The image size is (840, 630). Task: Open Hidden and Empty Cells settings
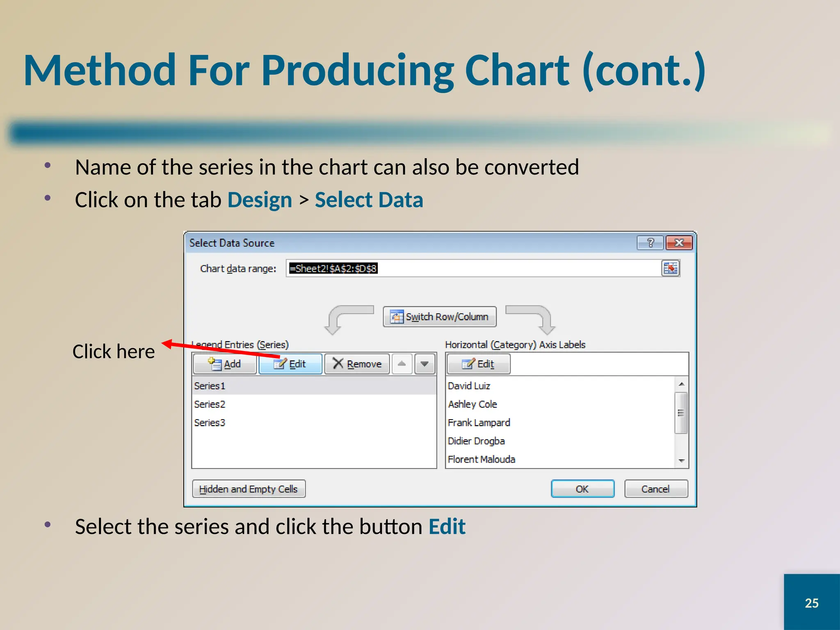pyautogui.click(x=249, y=489)
